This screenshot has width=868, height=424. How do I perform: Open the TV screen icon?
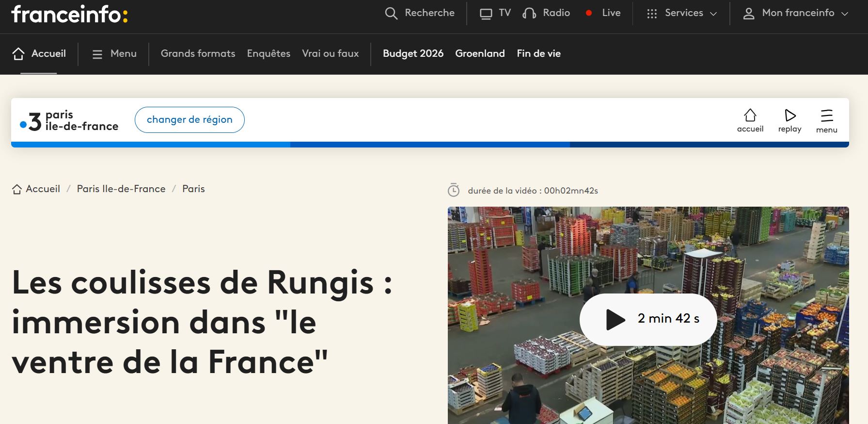(x=486, y=14)
